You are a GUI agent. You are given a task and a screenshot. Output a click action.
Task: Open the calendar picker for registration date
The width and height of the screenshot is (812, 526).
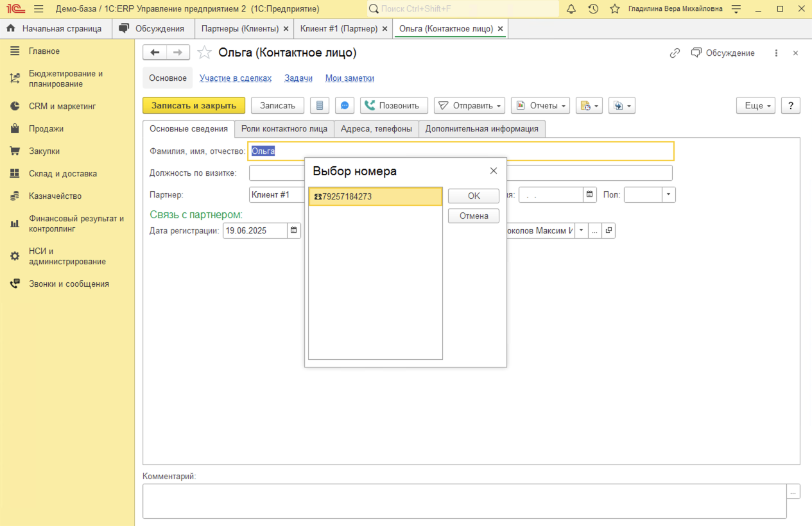click(x=294, y=230)
